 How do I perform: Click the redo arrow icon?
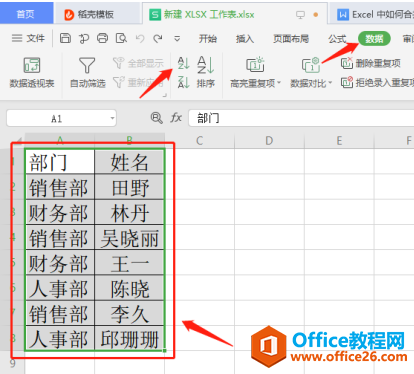tap(158, 39)
